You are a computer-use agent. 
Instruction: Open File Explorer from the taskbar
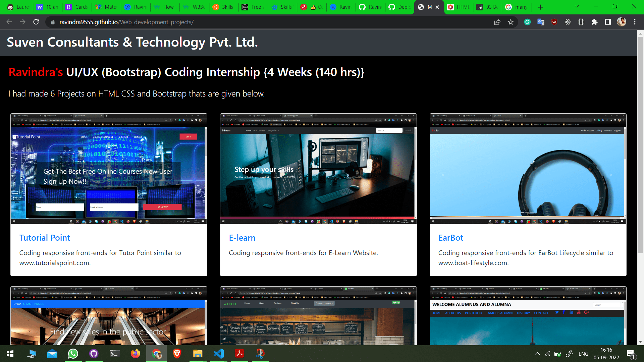[198, 354]
